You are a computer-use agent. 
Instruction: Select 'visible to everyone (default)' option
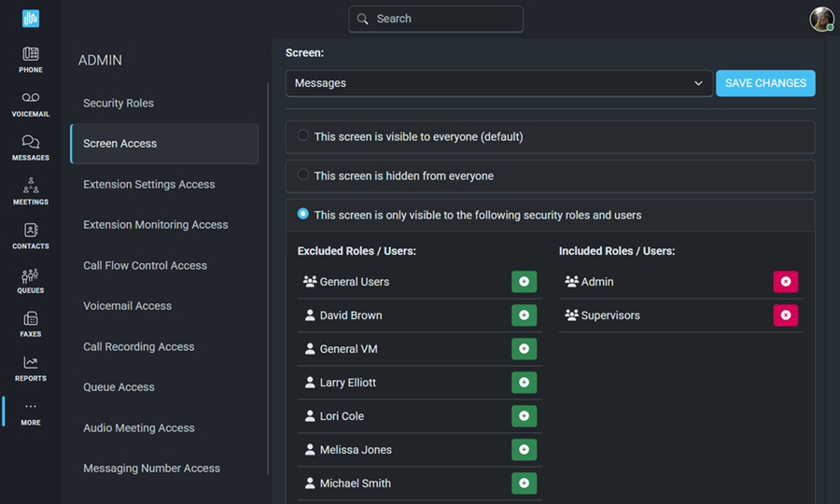302,135
